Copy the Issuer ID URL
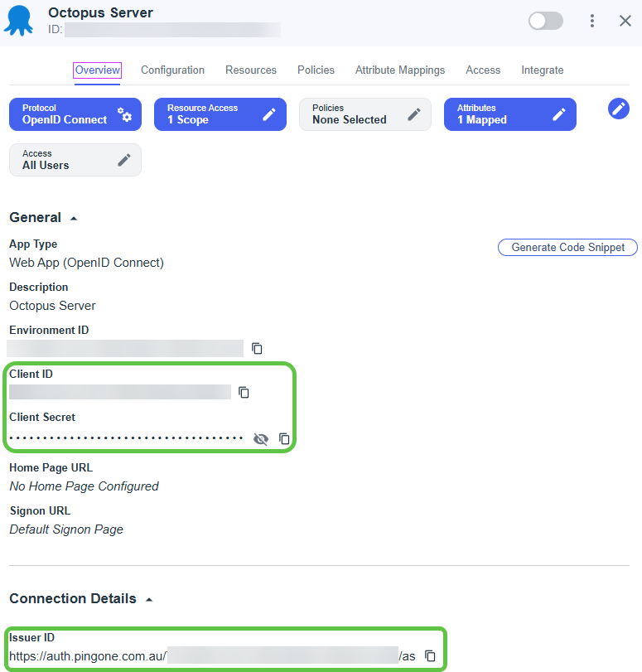The image size is (642, 672). (x=430, y=655)
